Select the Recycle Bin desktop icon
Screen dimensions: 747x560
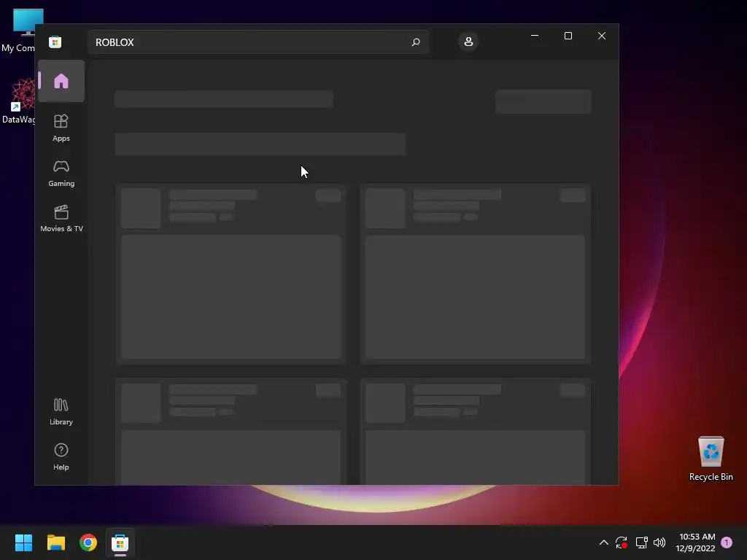point(711,459)
